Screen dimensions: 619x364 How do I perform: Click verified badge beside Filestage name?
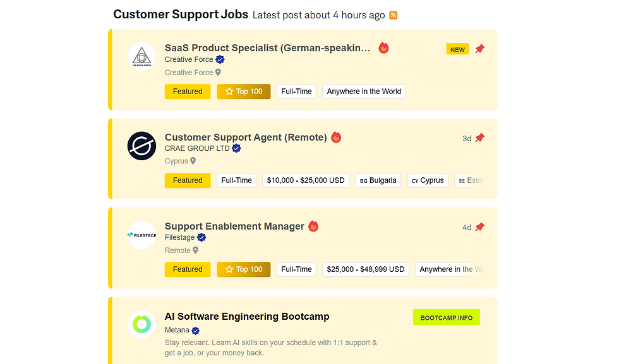(x=201, y=237)
